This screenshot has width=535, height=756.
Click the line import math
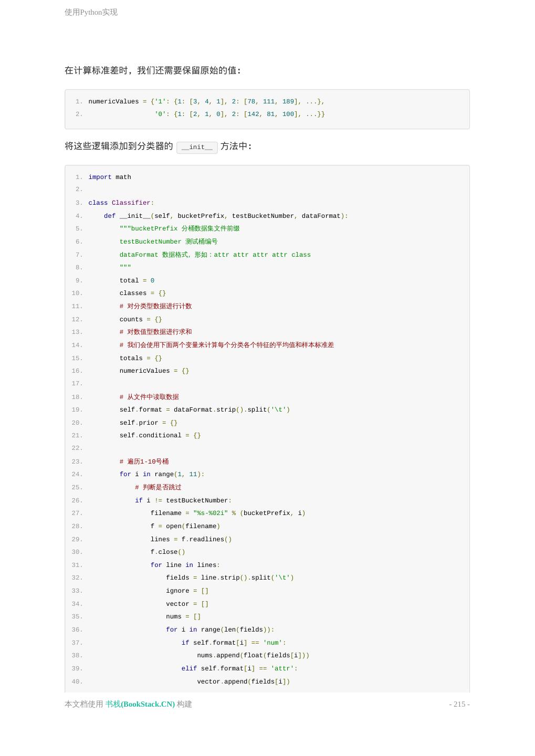tap(110, 177)
